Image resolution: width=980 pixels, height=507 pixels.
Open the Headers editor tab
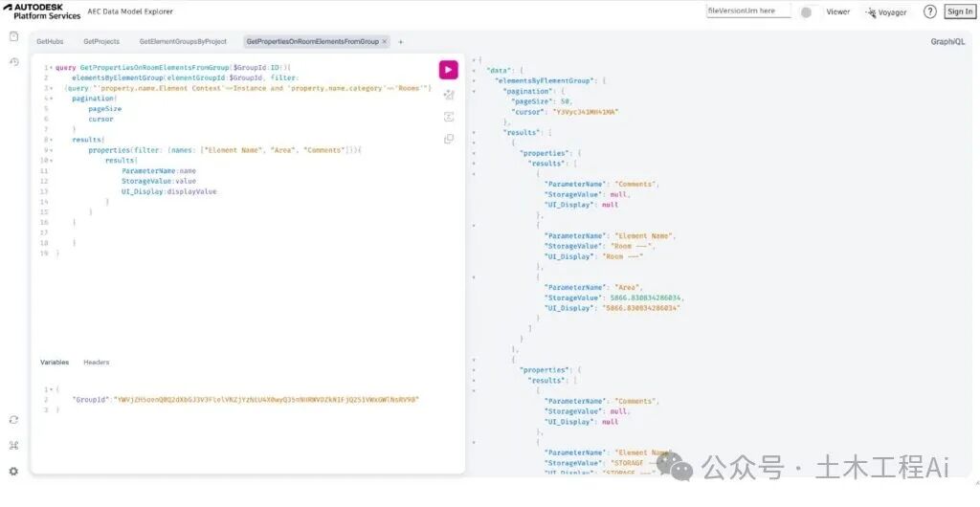tap(97, 363)
